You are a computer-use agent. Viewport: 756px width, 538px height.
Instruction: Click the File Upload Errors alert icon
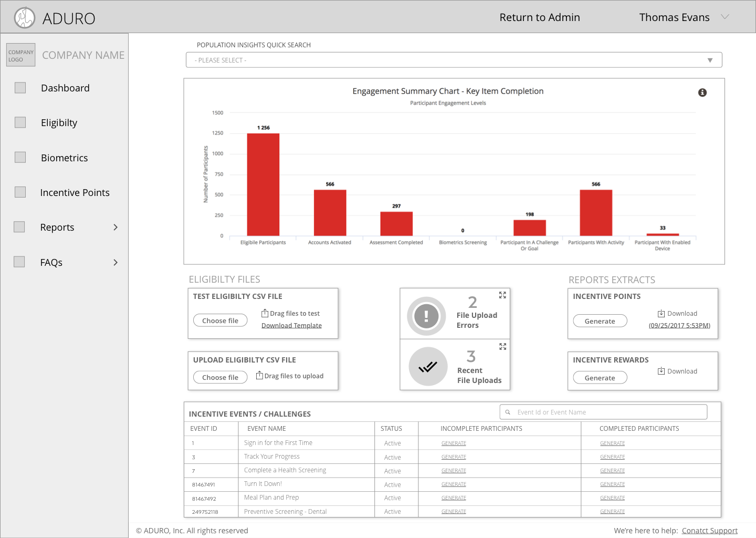426,316
